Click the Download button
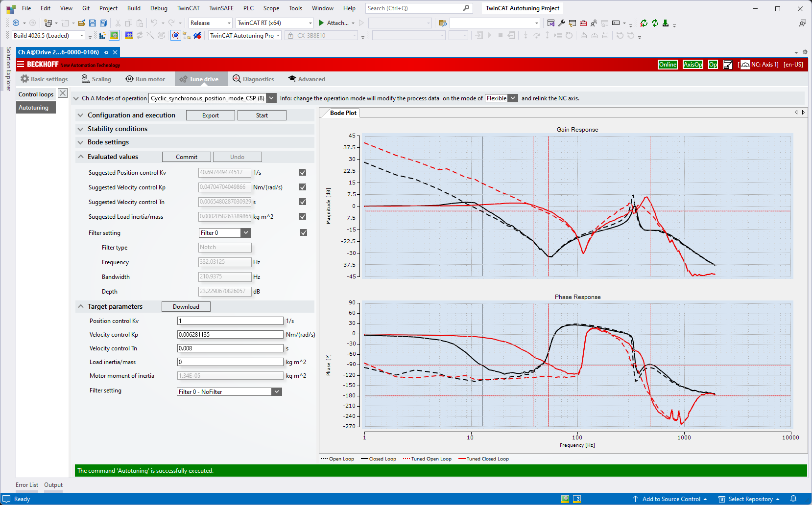Screen dimensions: 812x505 [186, 307]
